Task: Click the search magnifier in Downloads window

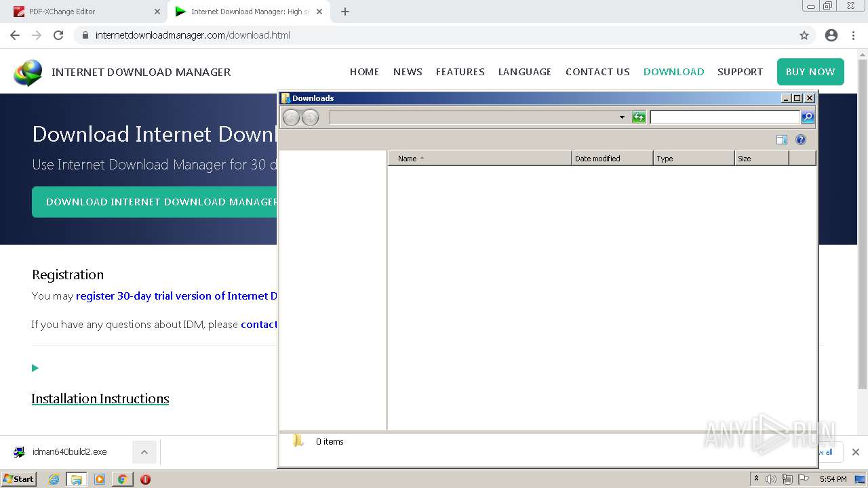Action: (808, 117)
